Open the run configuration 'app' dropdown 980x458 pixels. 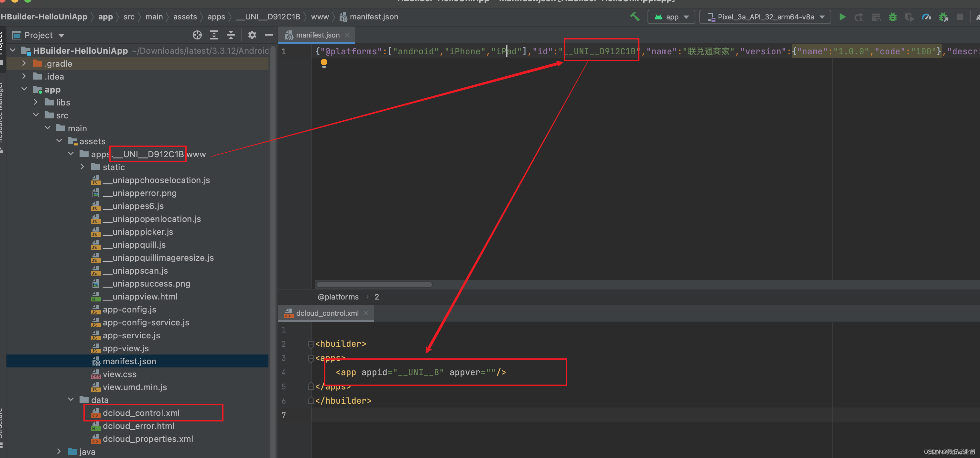point(672,17)
